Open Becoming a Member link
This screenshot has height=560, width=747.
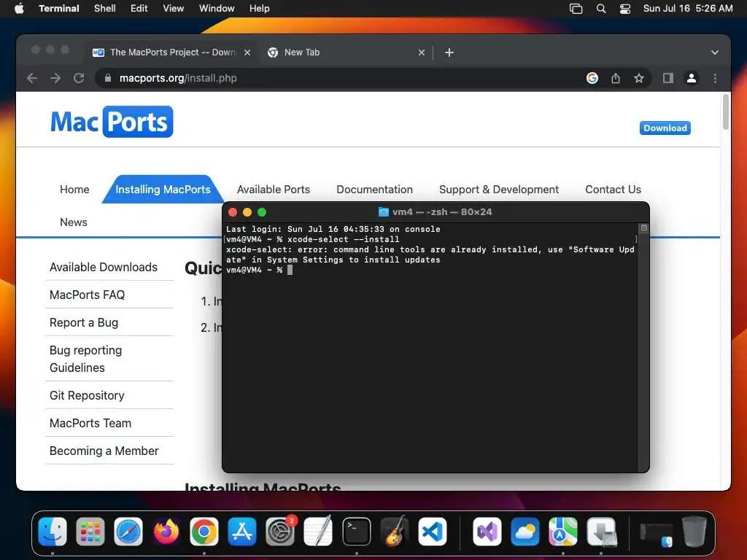tap(104, 451)
